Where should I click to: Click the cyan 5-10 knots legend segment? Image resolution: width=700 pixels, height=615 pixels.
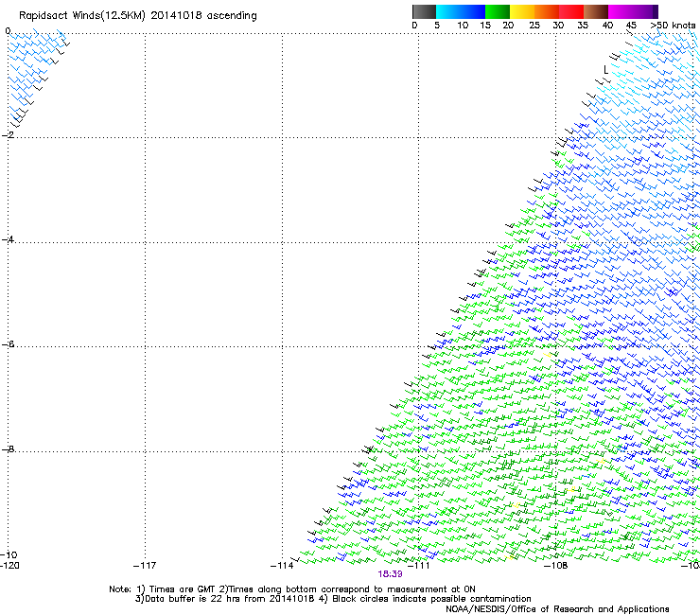[448, 11]
